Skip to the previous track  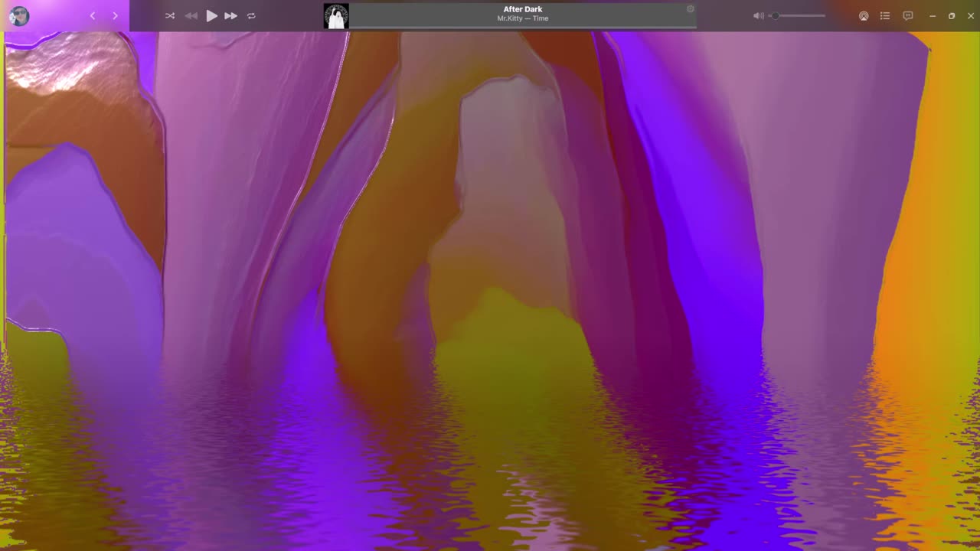coord(191,15)
